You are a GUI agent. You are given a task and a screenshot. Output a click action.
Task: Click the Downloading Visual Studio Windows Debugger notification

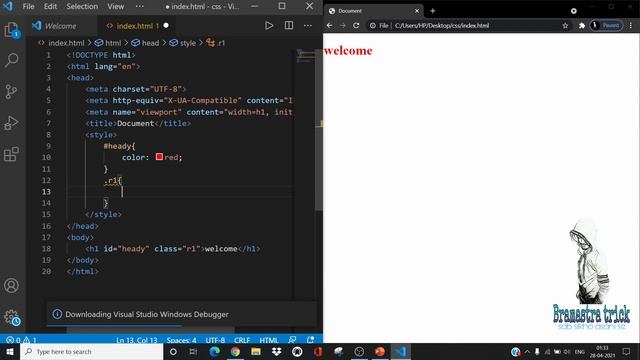tap(181, 314)
